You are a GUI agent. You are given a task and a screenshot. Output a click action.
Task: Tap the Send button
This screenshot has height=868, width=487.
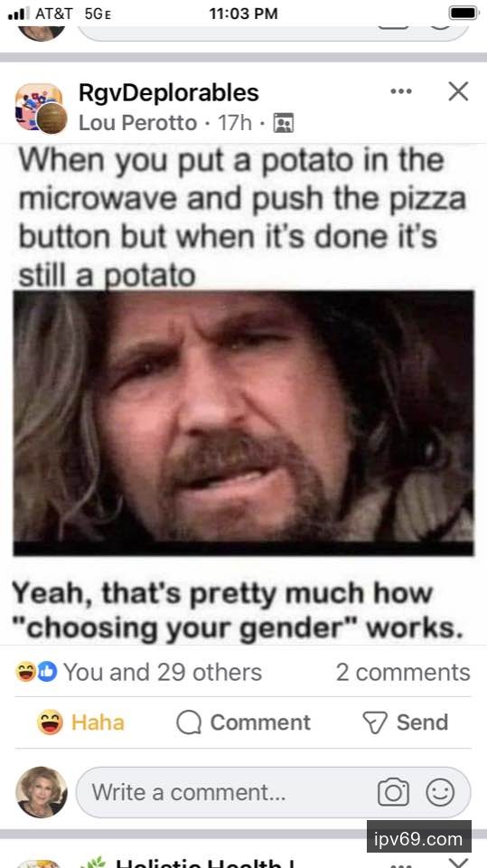pyautogui.click(x=405, y=722)
